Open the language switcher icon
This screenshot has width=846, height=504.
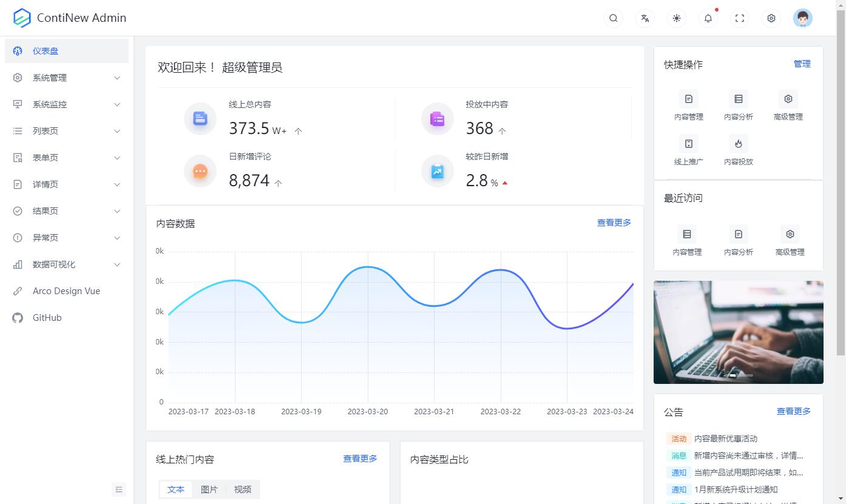coord(645,18)
